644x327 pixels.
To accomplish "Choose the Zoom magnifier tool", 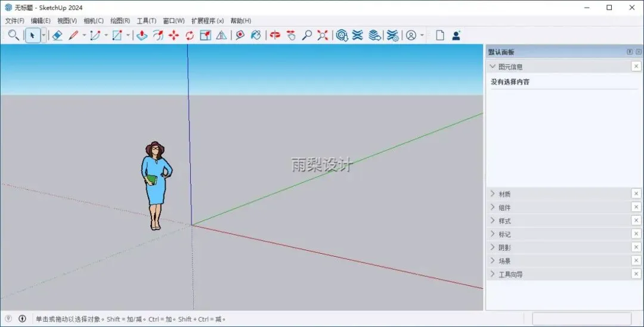I will click(x=307, y=35).
